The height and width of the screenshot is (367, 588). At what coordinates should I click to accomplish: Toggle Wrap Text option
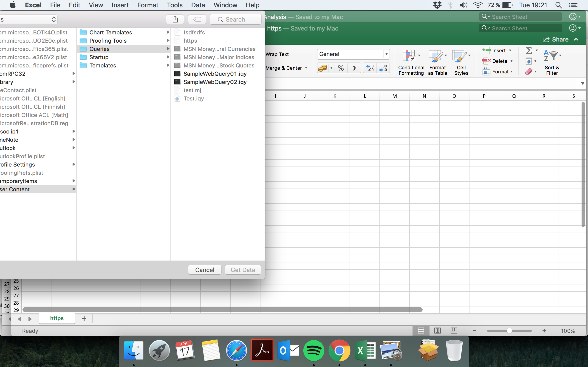[x=277, y=54]
